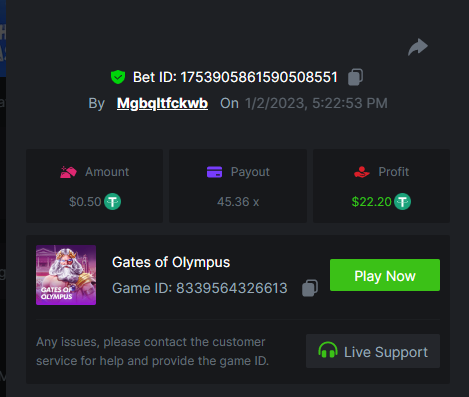Open the Gates of Olympus thumbnail

[66, 275]
